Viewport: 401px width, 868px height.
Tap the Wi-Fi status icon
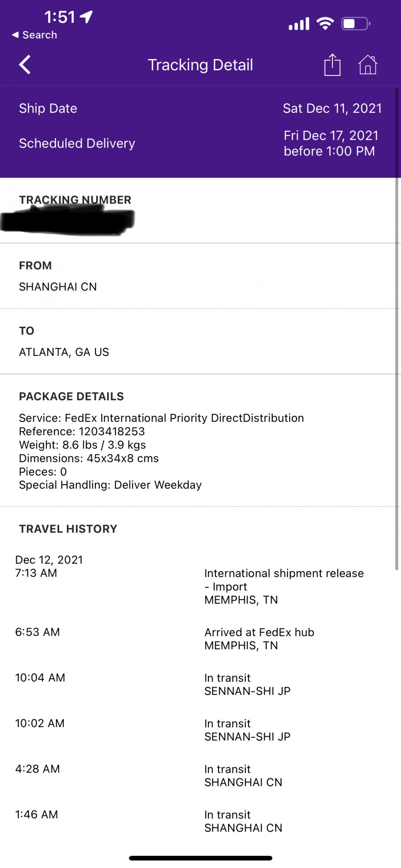tap(325, 23)
